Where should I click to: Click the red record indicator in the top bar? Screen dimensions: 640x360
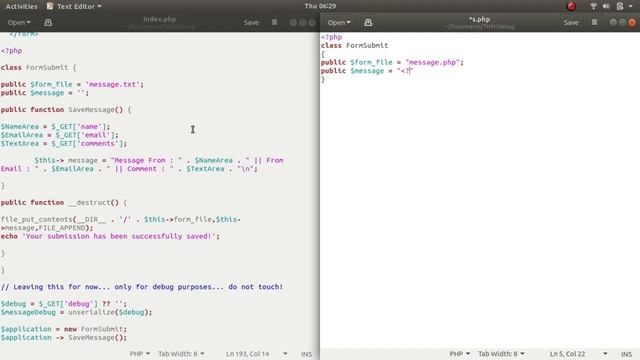(571, 6)
